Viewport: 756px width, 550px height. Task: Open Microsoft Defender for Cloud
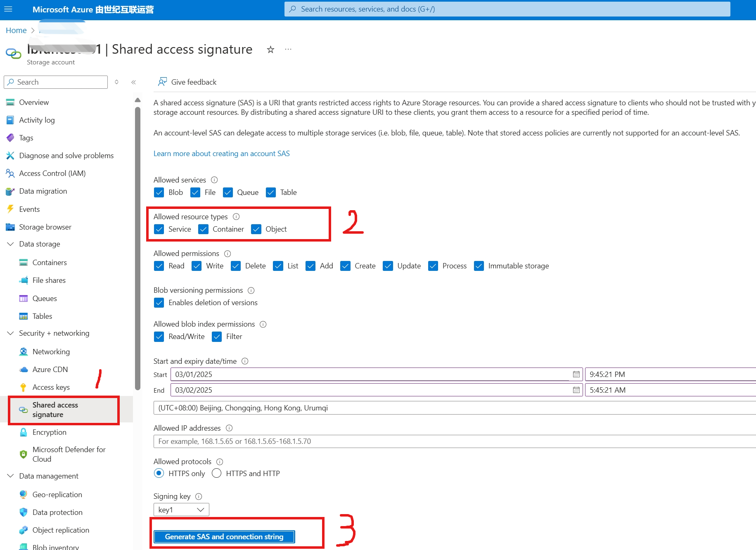click(x=69, y=454)
